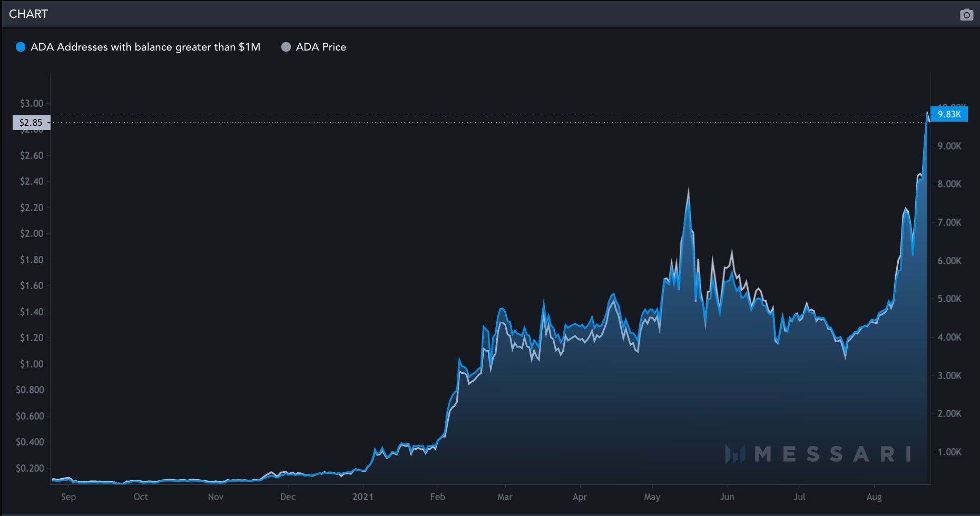Toggle the ADA Addresses with balance series label
The width and height of the screenshot is (980, 516).
point(145,47)
